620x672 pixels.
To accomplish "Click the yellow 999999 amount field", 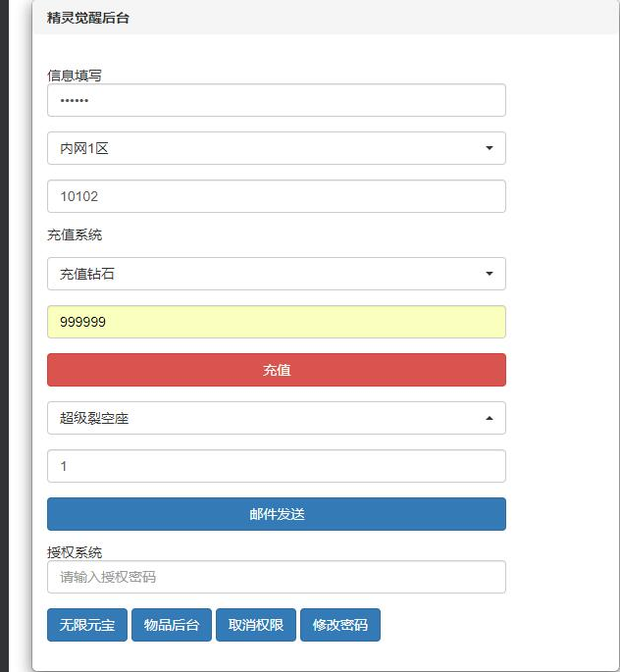I will [276, 322].
